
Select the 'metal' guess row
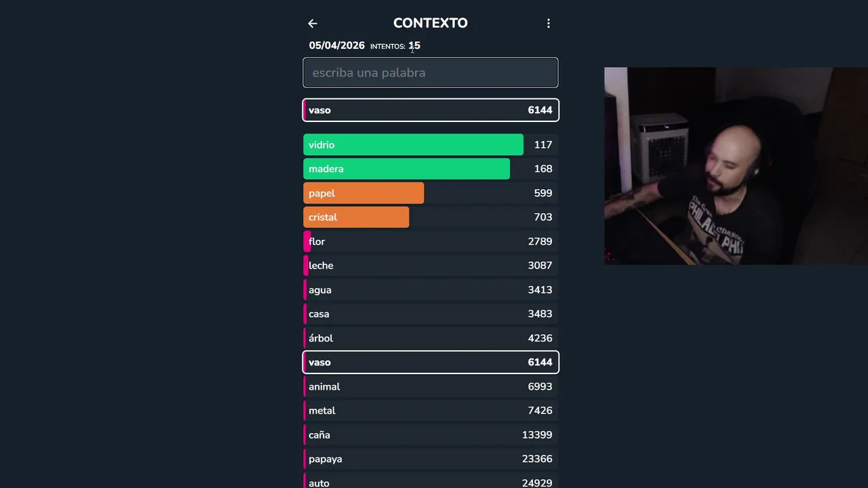pyautogui.click(x=431, y=411)
